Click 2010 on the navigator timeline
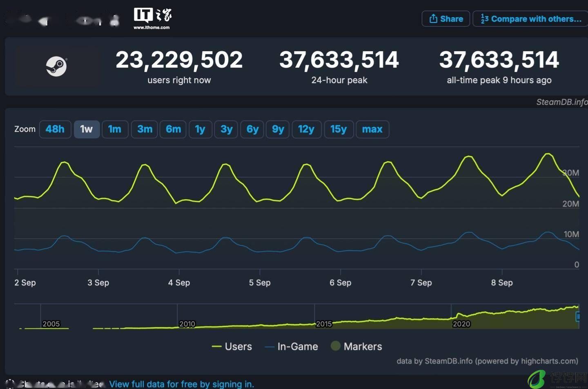 pos(187,324)
